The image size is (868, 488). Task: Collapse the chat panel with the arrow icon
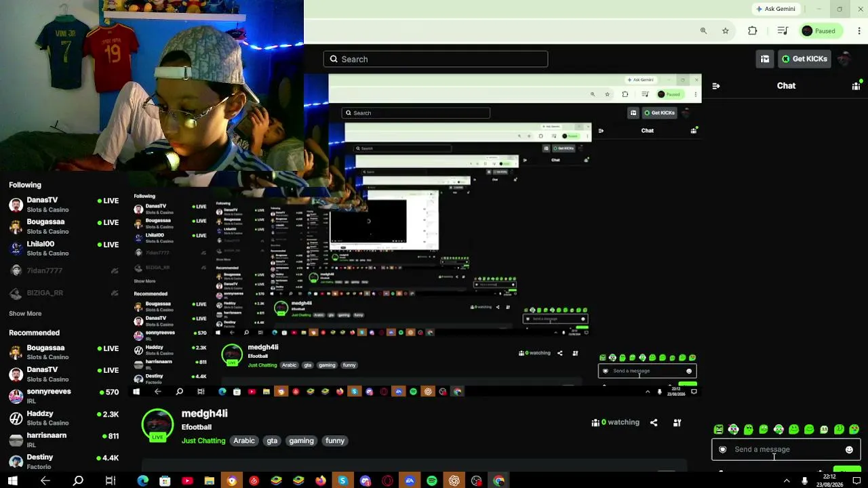coord(716,86)
